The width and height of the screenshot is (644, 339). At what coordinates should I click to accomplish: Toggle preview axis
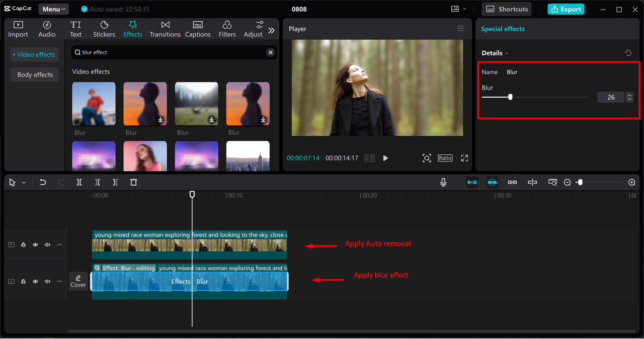[x=532, y=182]
